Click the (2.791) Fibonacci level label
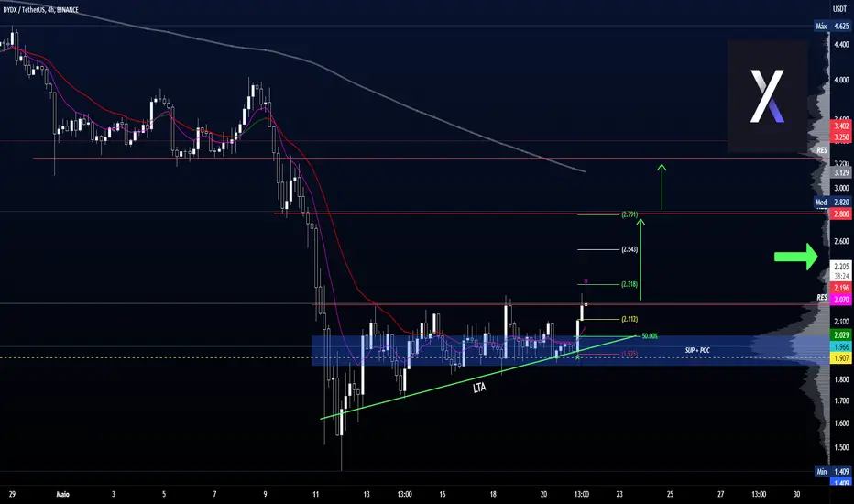Viewport: 854px width, 504px height. pyautogui.click(x=630, y=214)
